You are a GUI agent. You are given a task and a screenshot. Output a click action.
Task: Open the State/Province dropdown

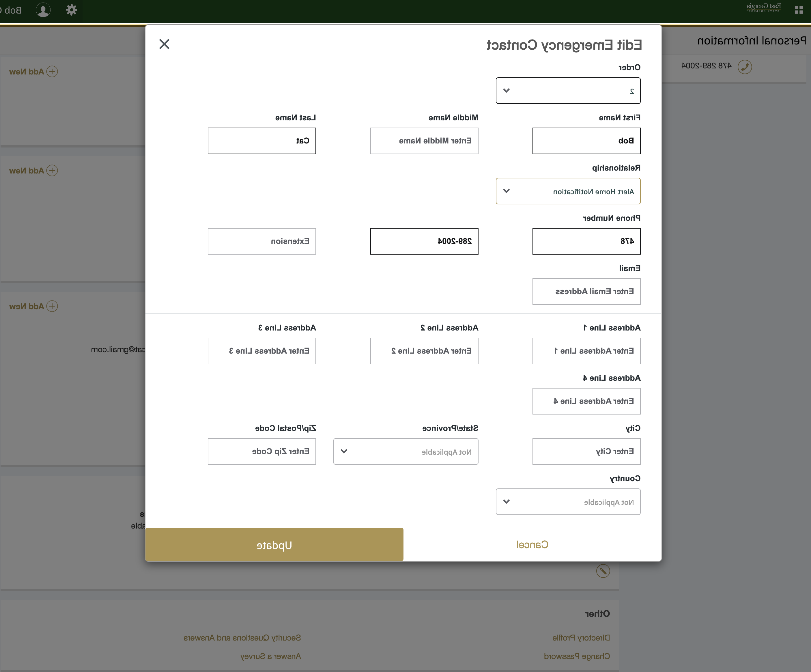click(406, 451)
